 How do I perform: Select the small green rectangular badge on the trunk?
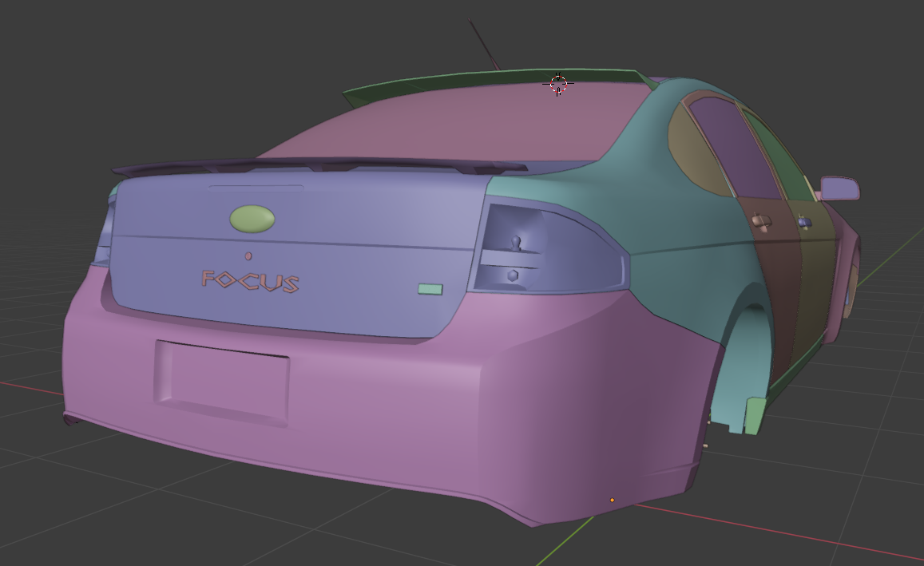(430, 289)
